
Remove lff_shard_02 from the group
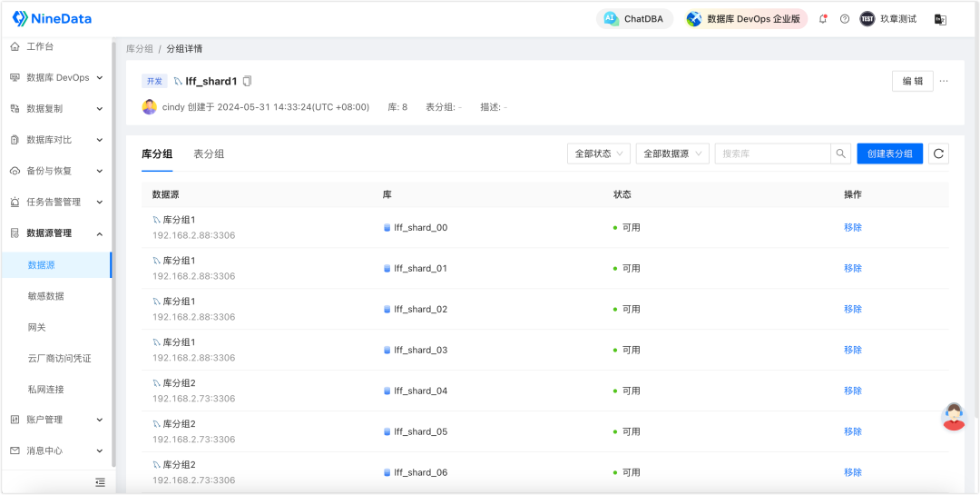pyautogui.click(x=853, y=309)
